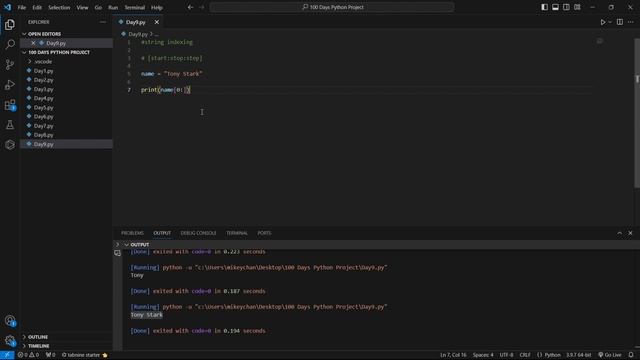Open the notifications bell icon
Screen dimensions: 640x360
point(631,355)
